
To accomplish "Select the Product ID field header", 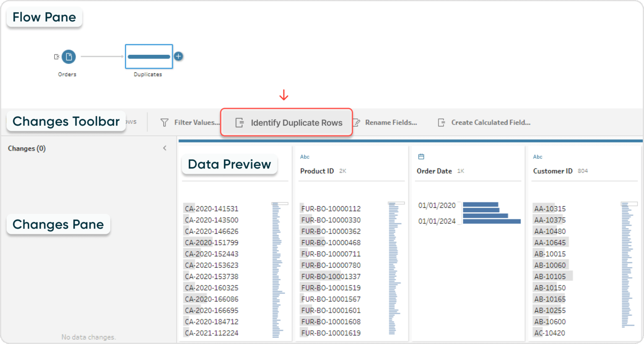I will tap(317, 171).
